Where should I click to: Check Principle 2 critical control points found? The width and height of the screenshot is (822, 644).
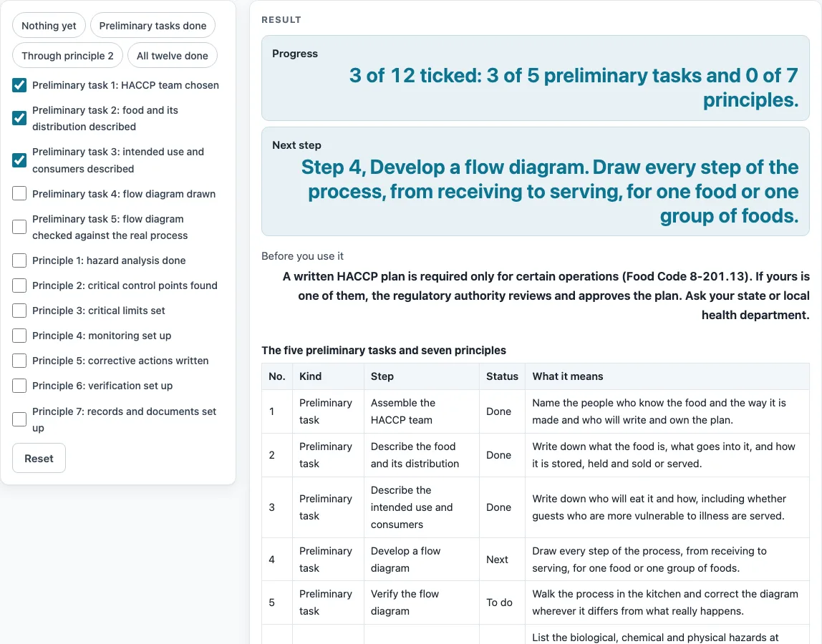click(x=19, y=286)
